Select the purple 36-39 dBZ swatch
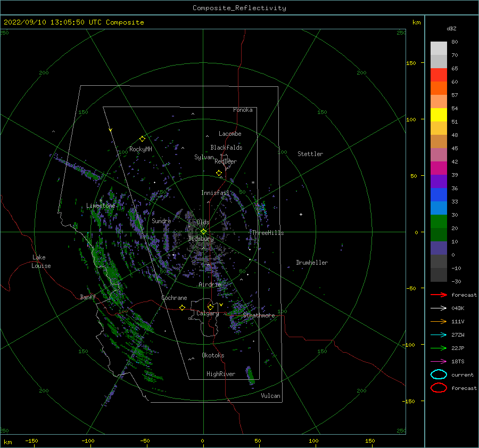Screen dimensions: 479x448 (x=439, y=181)
